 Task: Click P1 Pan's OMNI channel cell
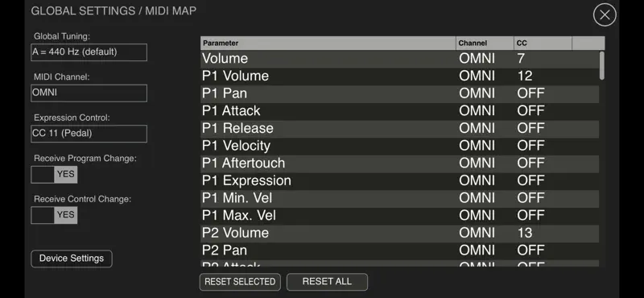click(x=477, y=93)
